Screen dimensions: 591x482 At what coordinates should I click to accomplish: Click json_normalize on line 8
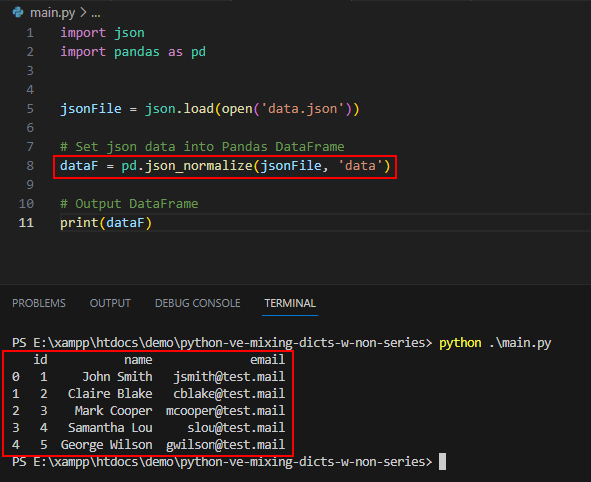tap(199, 166)
